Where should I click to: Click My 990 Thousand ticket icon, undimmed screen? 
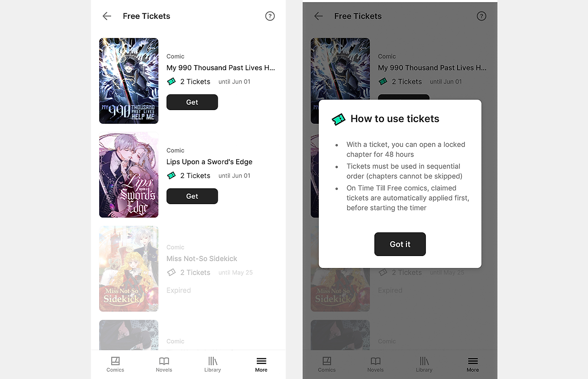[171, 82]
